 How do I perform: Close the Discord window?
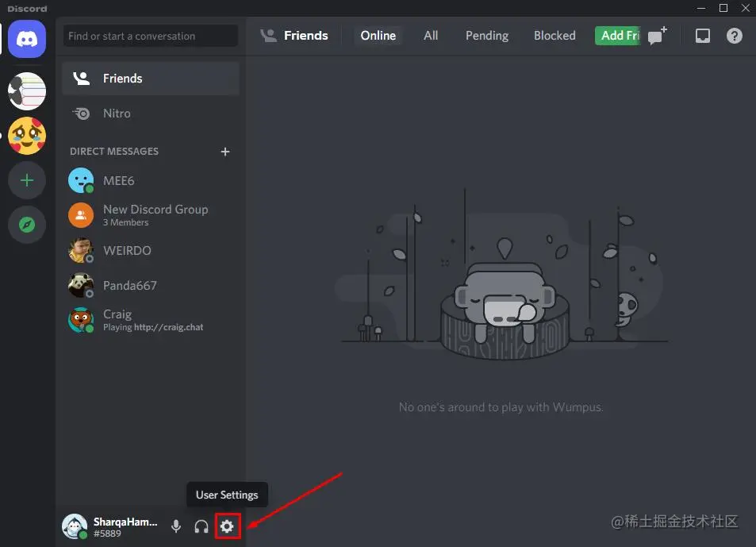point(746,8)
